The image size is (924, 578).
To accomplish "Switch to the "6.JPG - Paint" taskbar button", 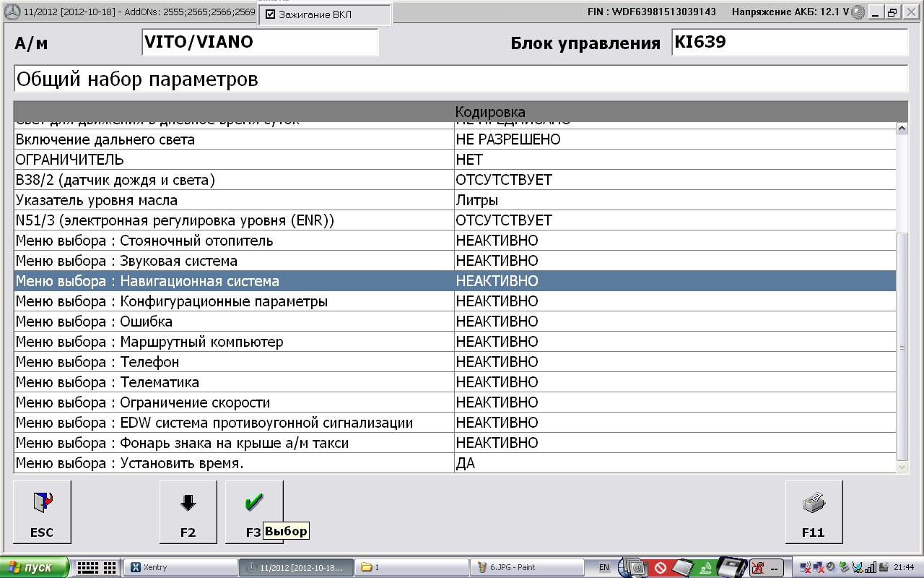I will [528, 568].
